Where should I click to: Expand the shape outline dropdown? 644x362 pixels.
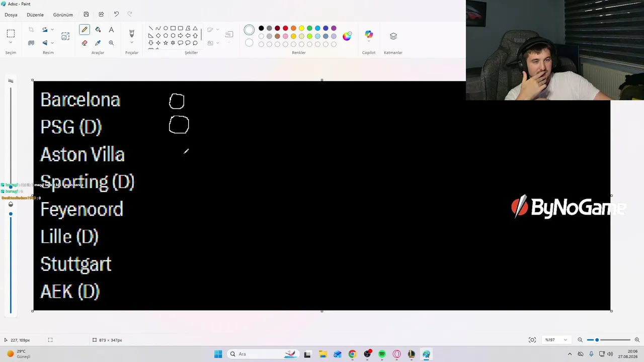click(x=217, y=30)
